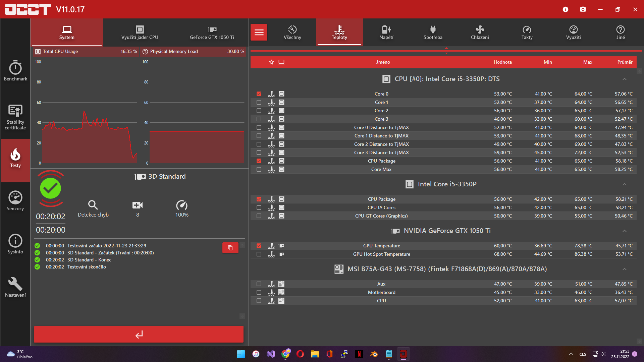Collapse the NVIDIA GeForce GTX 1050 Ti group
The width and height of the screenshot is (644, 362).
624,231
